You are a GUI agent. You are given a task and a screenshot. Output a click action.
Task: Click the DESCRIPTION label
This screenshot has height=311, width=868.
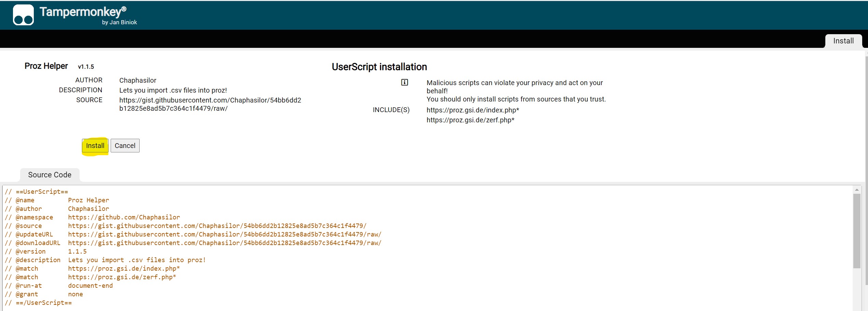point(81,90)
